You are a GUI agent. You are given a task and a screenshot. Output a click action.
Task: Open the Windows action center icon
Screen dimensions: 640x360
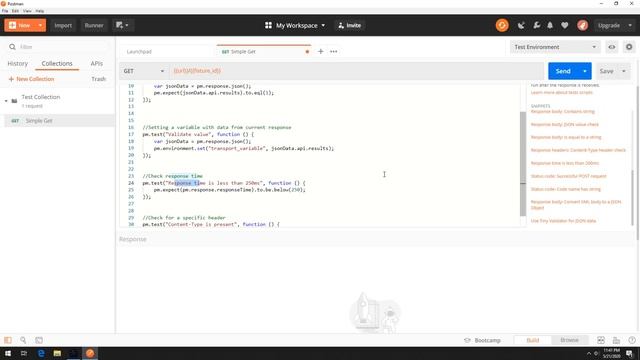(x=629, y=353)
